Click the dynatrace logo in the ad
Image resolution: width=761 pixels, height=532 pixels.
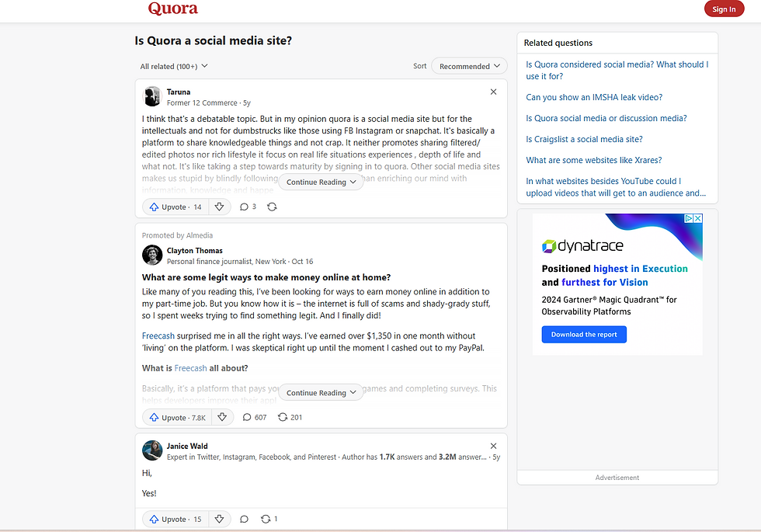pos(582,246)
